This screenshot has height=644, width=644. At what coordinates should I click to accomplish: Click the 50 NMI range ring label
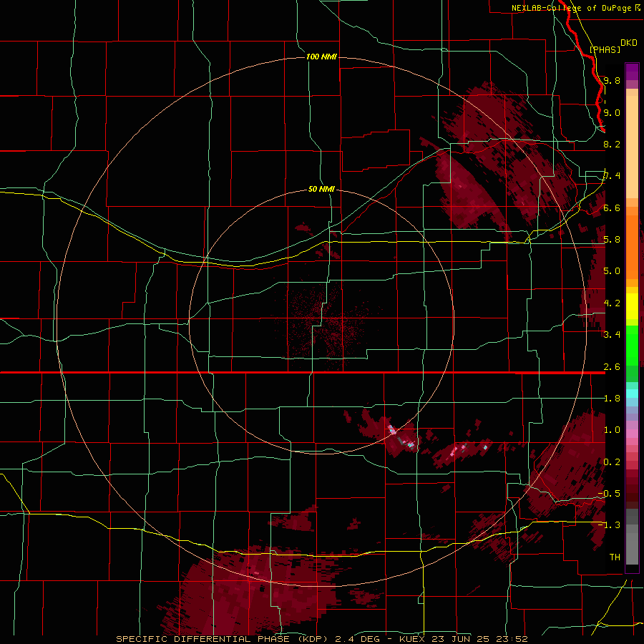(321, 189)
